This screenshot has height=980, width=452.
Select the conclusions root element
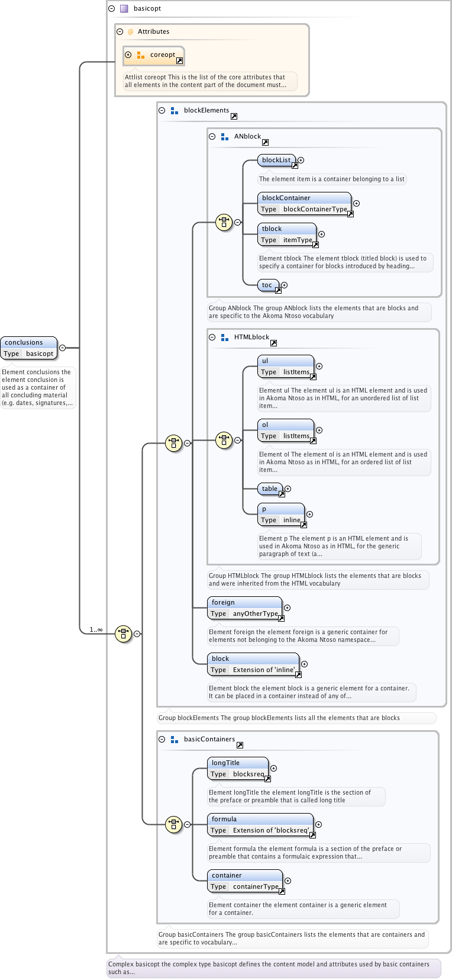tap(29, 348)
